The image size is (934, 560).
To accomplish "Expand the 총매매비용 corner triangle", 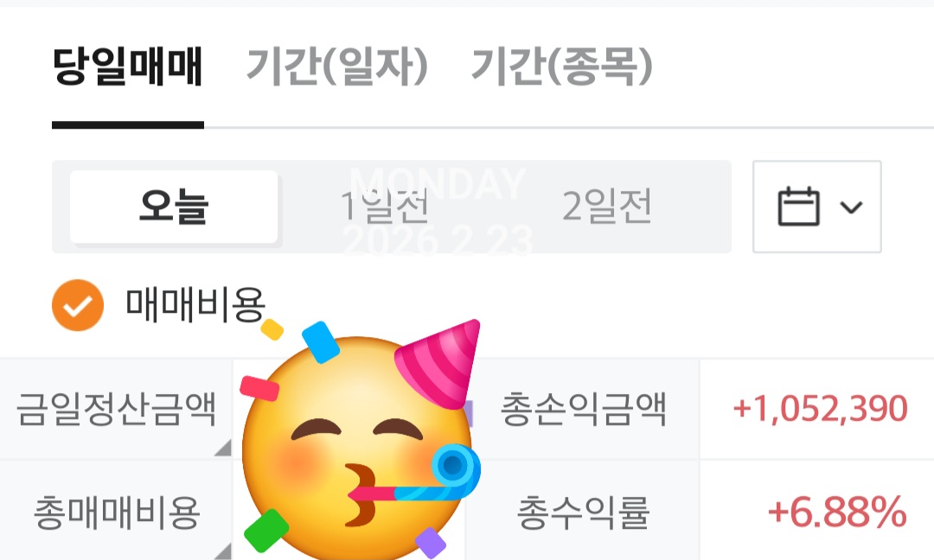I will pos(223,551).
